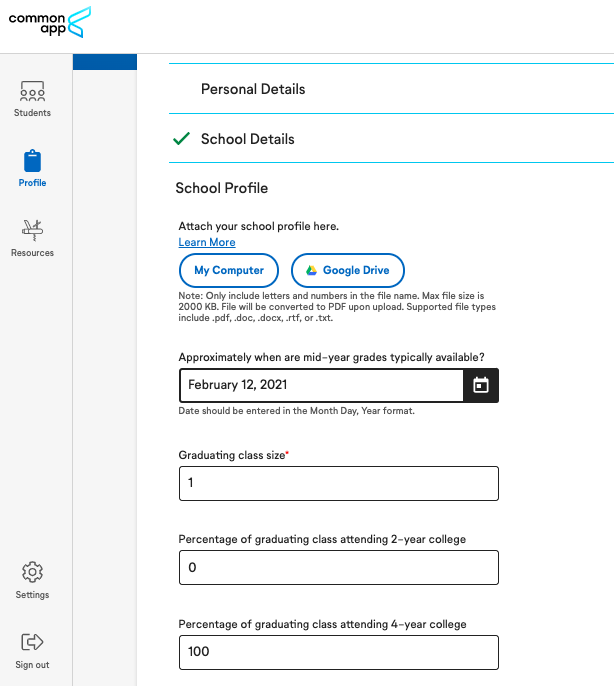Click the 2-year college percentage field
614x686 pixels.
point(339,567)
